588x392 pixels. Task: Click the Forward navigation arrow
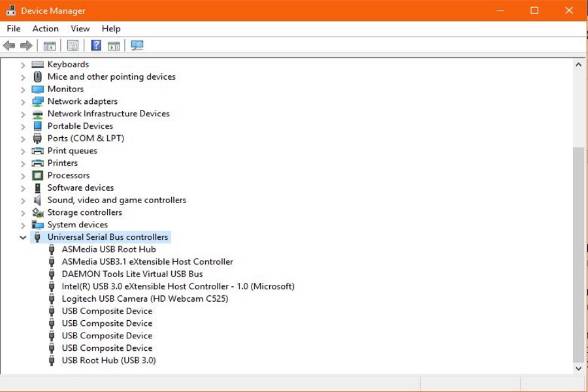[24, 44]
